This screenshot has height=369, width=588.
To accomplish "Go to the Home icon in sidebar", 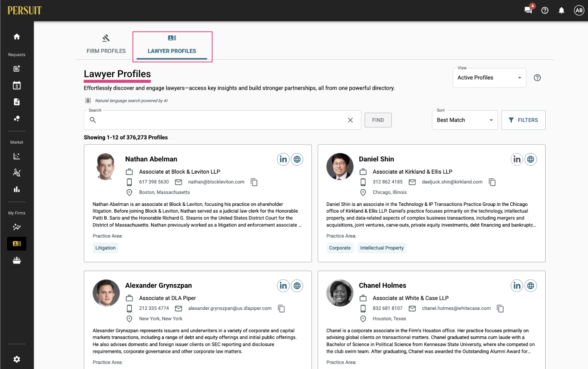I will (17, 36).
